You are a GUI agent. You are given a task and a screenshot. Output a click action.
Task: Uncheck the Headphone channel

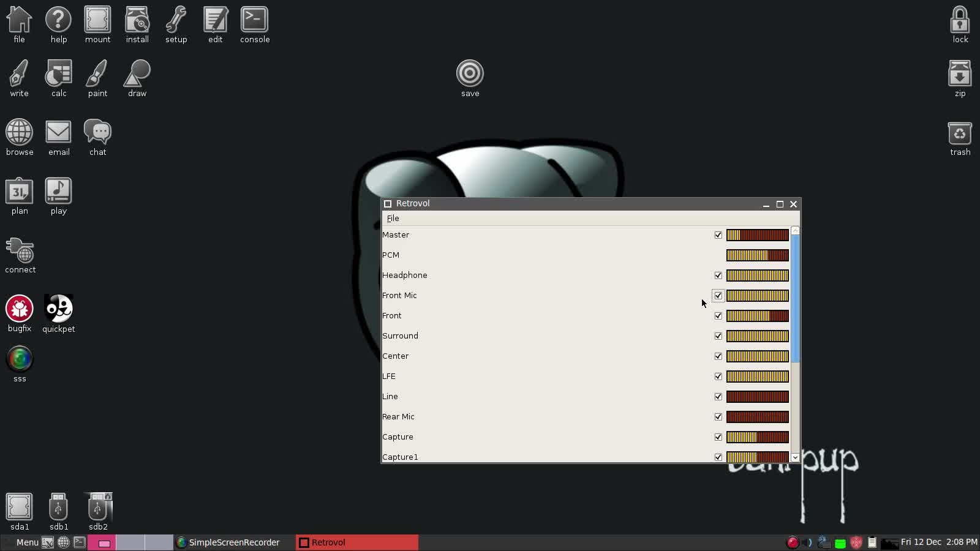(718, 275)
